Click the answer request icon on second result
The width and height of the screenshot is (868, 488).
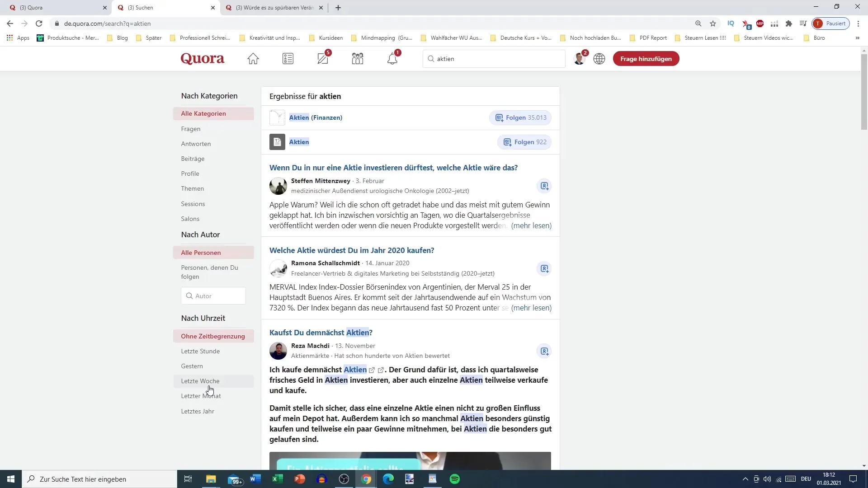[x=544, y=269]
